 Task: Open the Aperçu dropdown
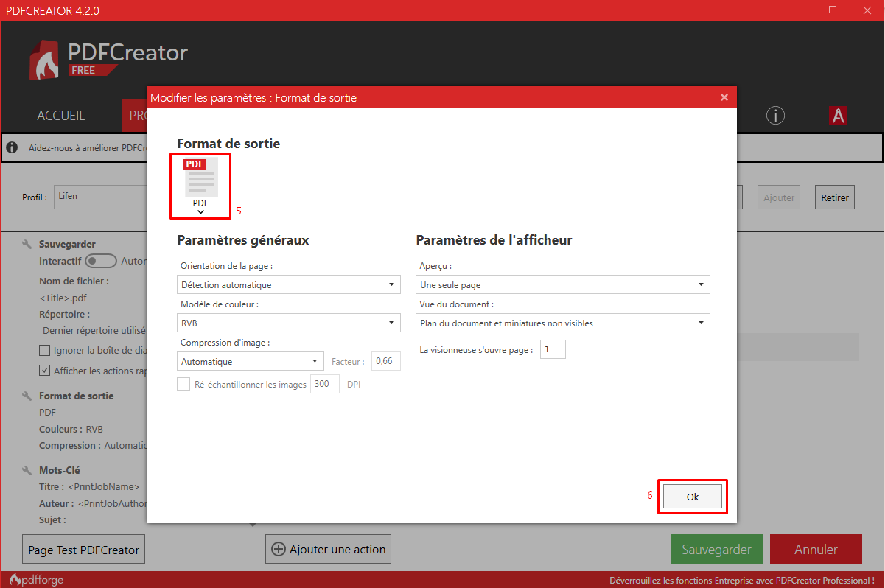(x=563, y=284)
